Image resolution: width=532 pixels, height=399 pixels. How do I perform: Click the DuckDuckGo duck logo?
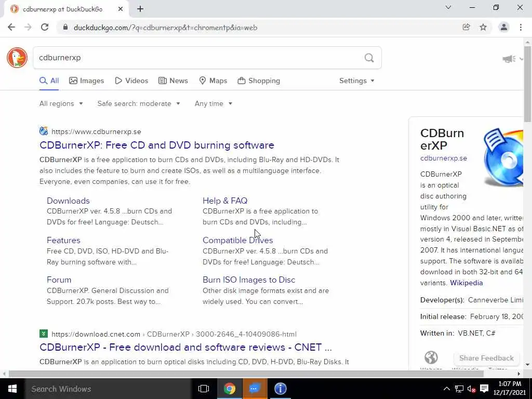click(17, 58)
